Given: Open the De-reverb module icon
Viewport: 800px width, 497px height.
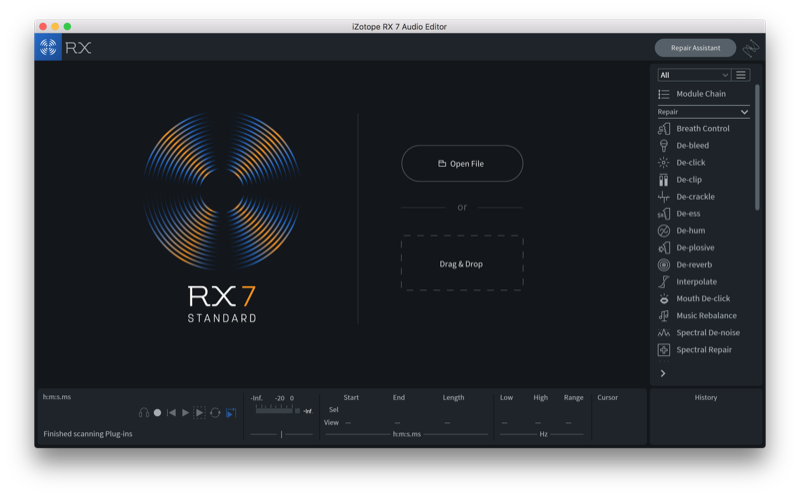Looking at the screenshot, I should coord(663,265).
